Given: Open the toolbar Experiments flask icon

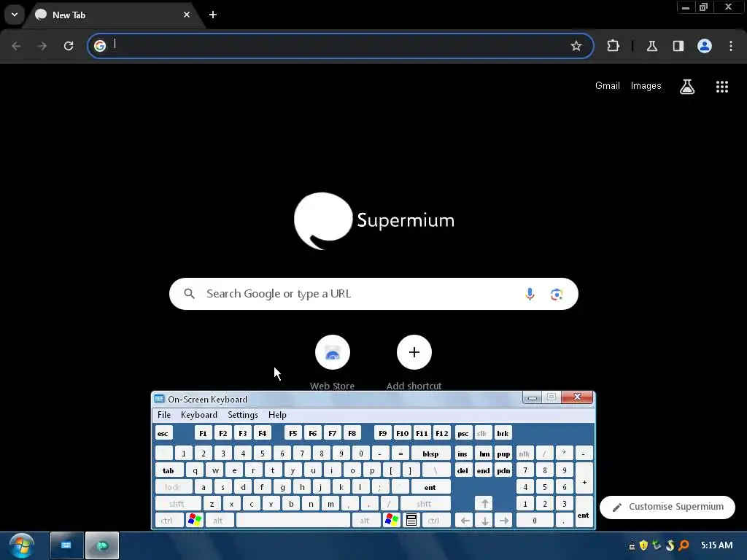Looking at the screenshot, I should (x=651, y=46).
